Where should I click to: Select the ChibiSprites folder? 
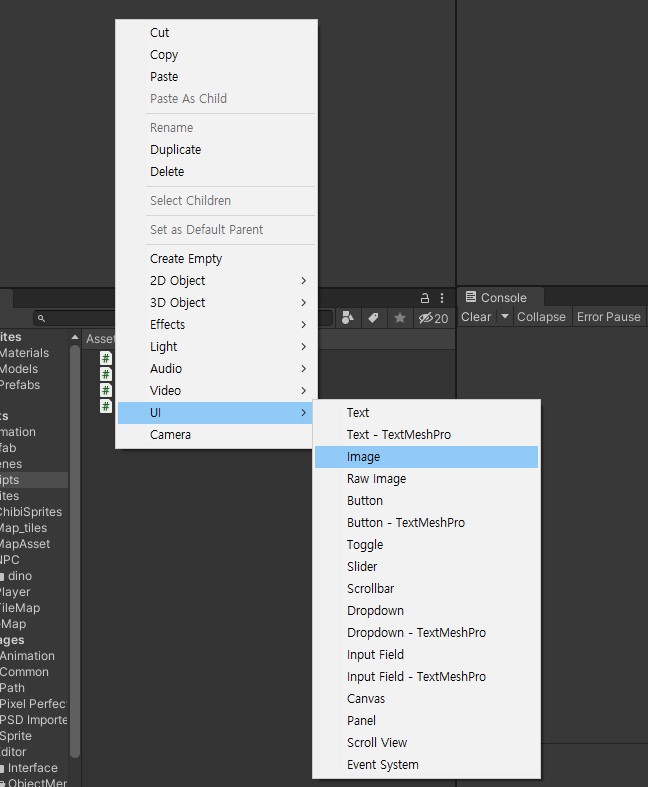click(x=31, y=512)
